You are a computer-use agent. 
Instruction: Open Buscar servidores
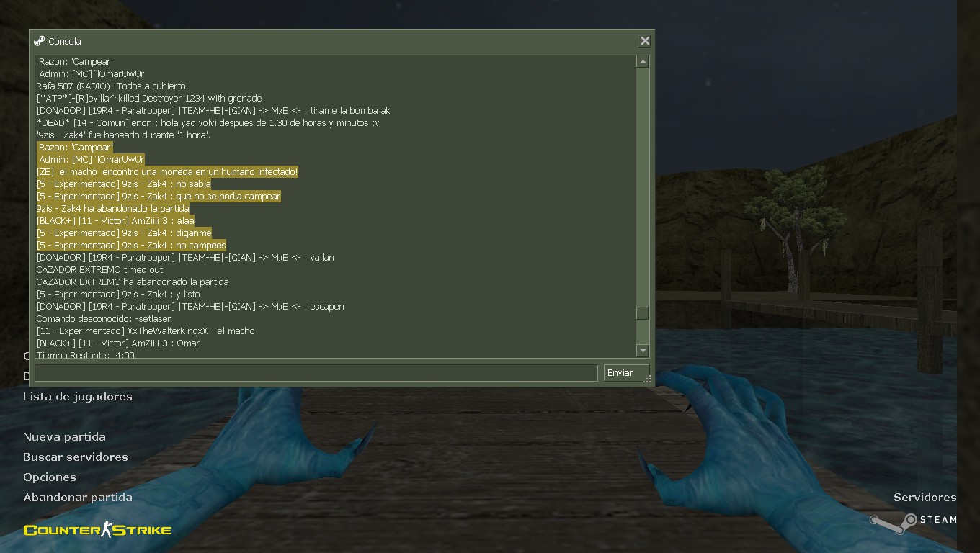coord(76,457)
